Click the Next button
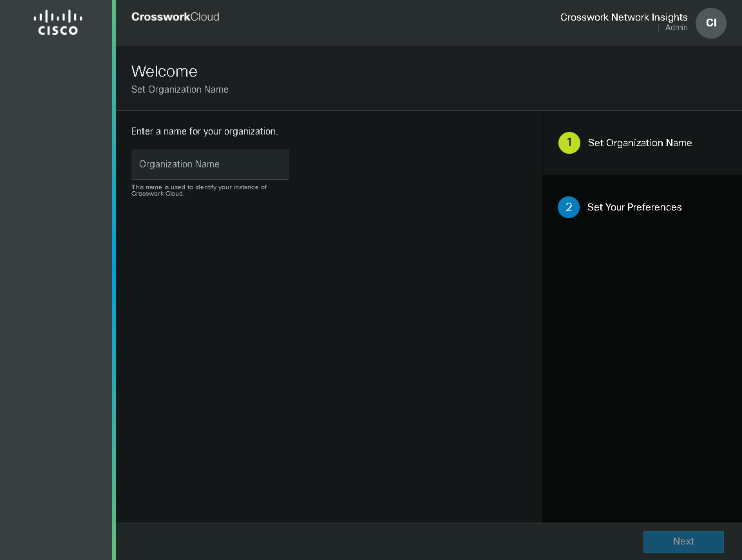The height and width of the screenshot is (560, 742). [x=683, y=541]
